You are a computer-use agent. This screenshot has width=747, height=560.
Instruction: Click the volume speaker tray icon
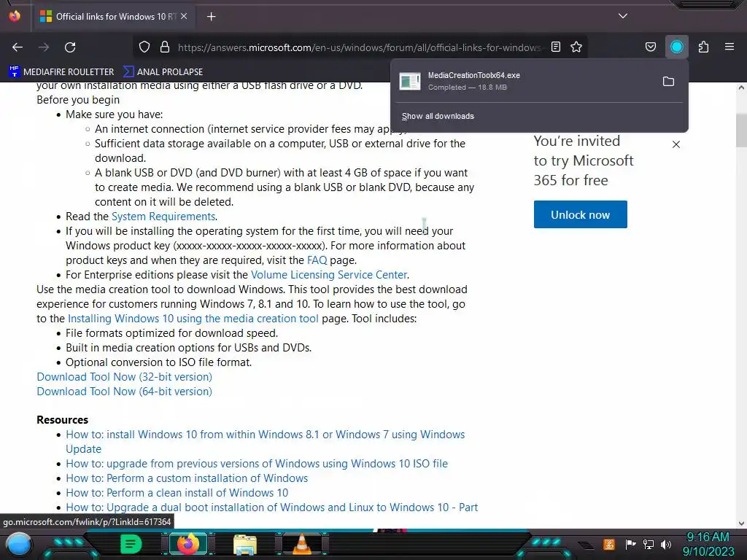pos(665,544)
